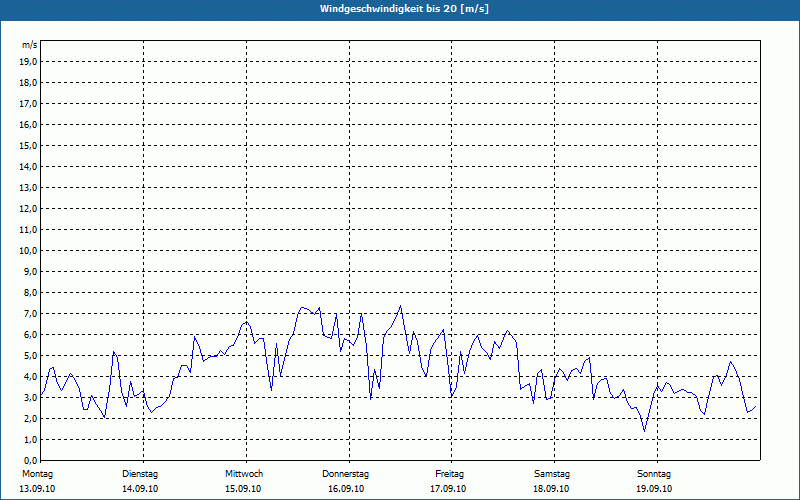Select the 14,0 axis value
Screen dimensions: 800x500
click(28, 167)
